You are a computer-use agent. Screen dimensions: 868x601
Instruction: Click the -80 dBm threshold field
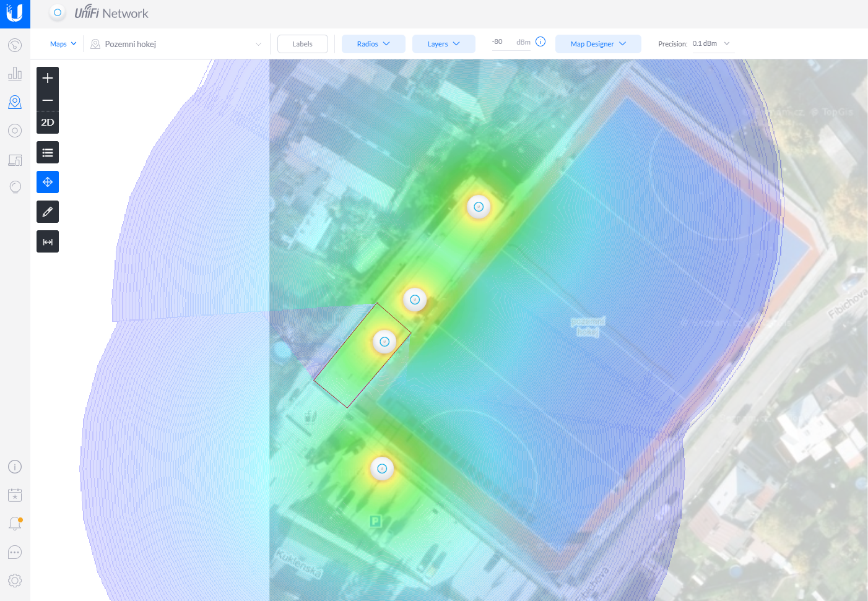pos(498,41)
